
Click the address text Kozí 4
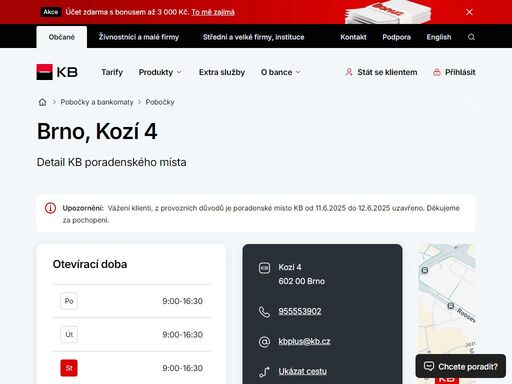290,267
